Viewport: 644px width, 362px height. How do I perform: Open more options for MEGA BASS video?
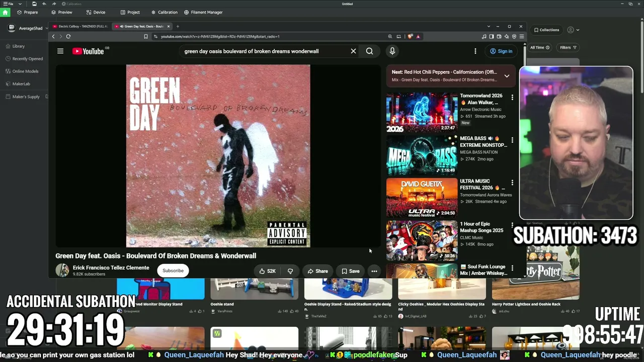pos(512,140)
